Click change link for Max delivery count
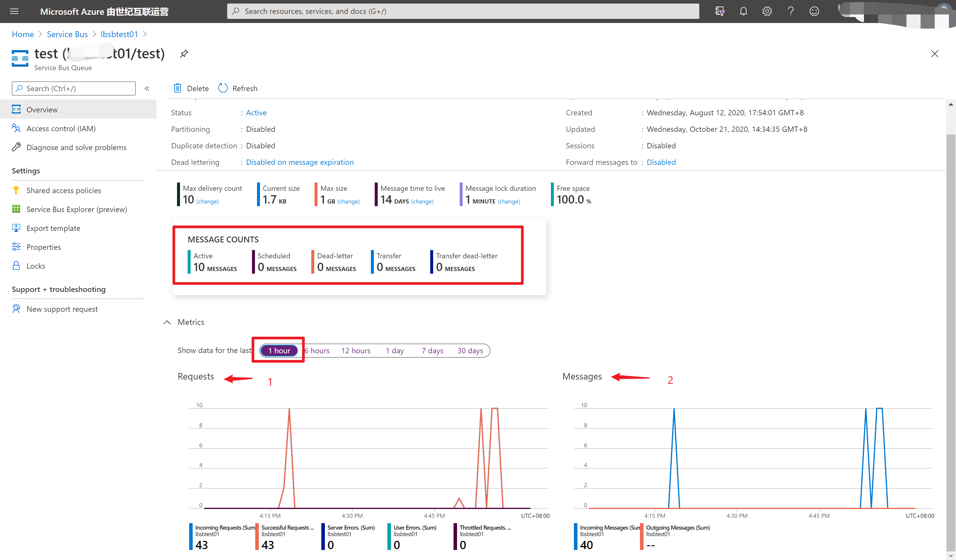956x560 pixels. 207,201
